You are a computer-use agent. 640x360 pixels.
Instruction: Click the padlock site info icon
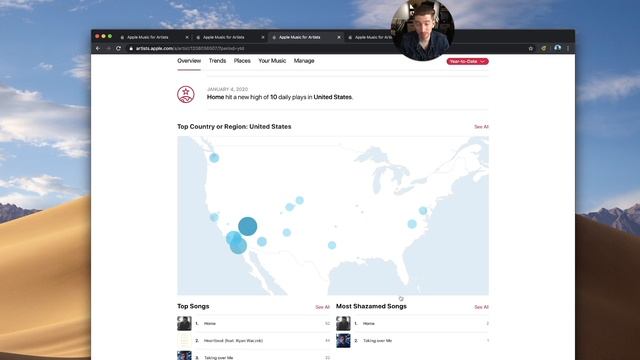point(131,48)
